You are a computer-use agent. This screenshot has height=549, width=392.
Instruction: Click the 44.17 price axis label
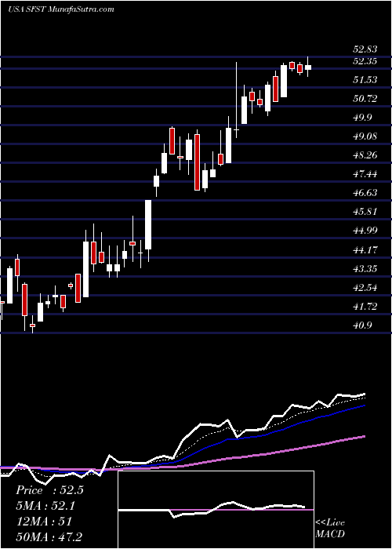pyautogui.click(x=365, y=250)
